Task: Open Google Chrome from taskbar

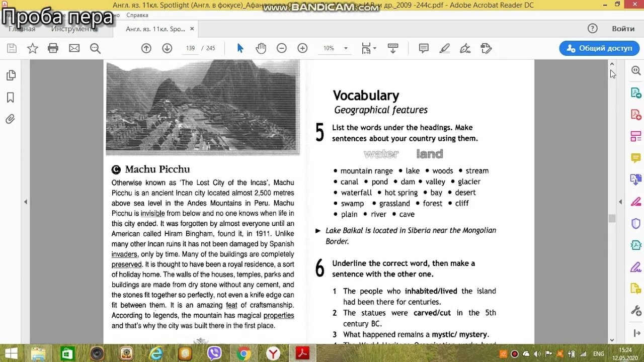Action: [244, 353]
